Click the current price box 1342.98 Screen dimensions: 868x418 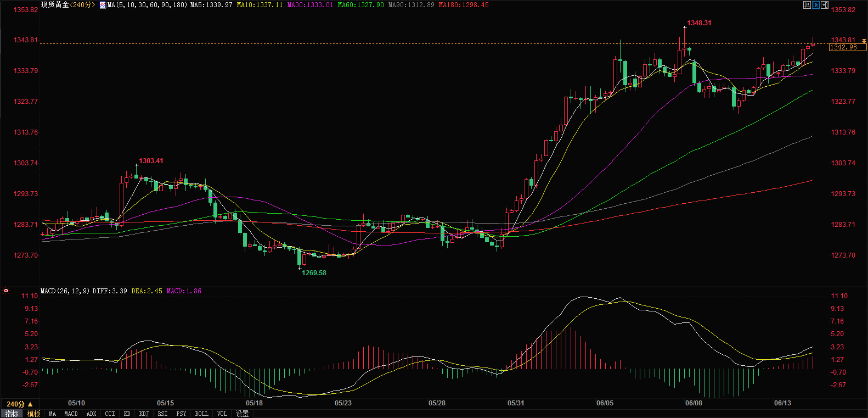(x=848, y=47)
